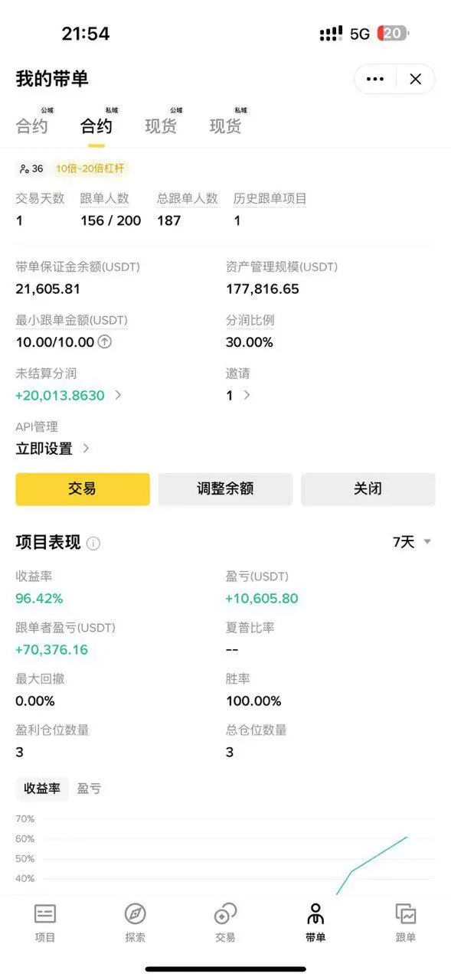Open 未结算分润 details chevron
The height and width of the screenshot is (980, 451).
[118, 395]
